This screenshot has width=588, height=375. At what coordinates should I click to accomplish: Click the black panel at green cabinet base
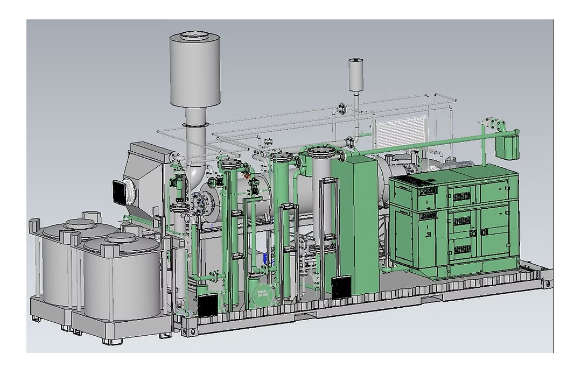point(341,287)
